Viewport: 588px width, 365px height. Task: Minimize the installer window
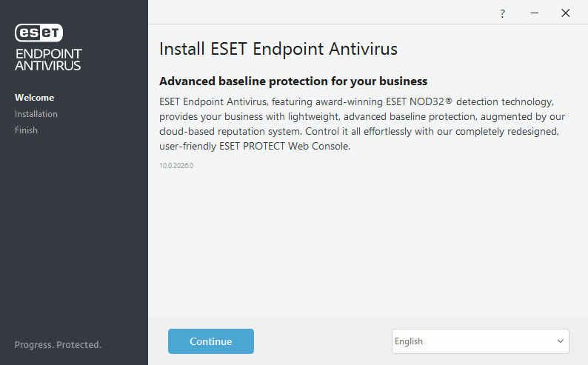pyautogui.click(x=535, y=13)
